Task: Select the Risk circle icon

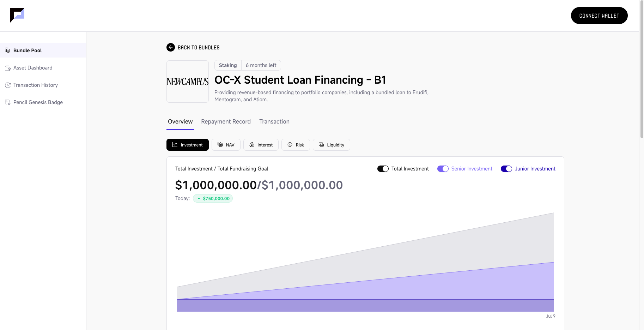Action: (290, 145)
